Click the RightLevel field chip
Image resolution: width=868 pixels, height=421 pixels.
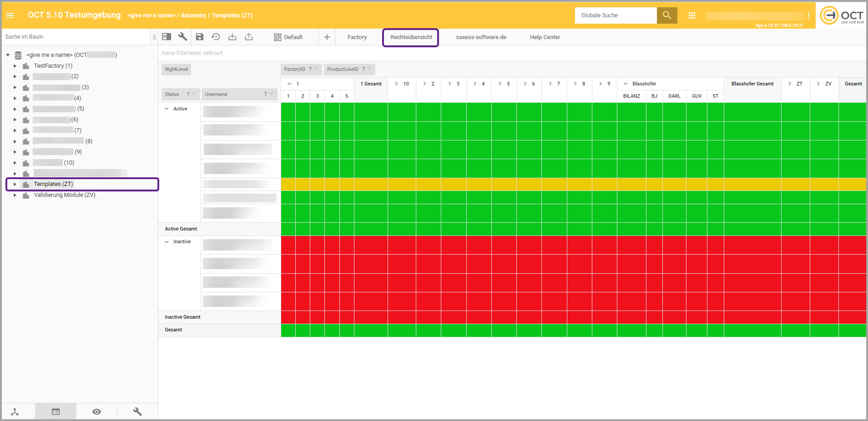point(177,69)
